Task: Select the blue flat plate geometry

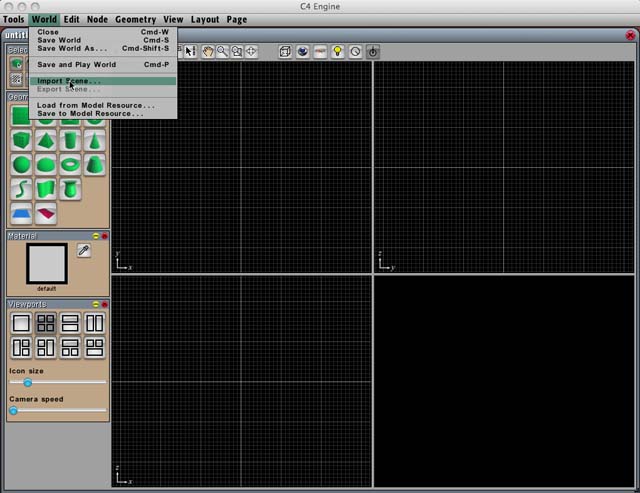Action: pos(21,213)
